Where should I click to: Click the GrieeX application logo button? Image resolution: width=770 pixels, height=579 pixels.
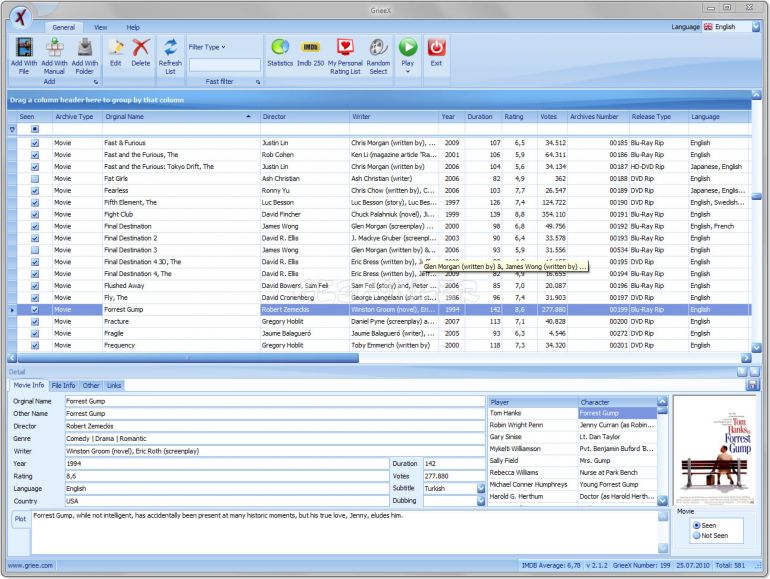pos(21,18)
